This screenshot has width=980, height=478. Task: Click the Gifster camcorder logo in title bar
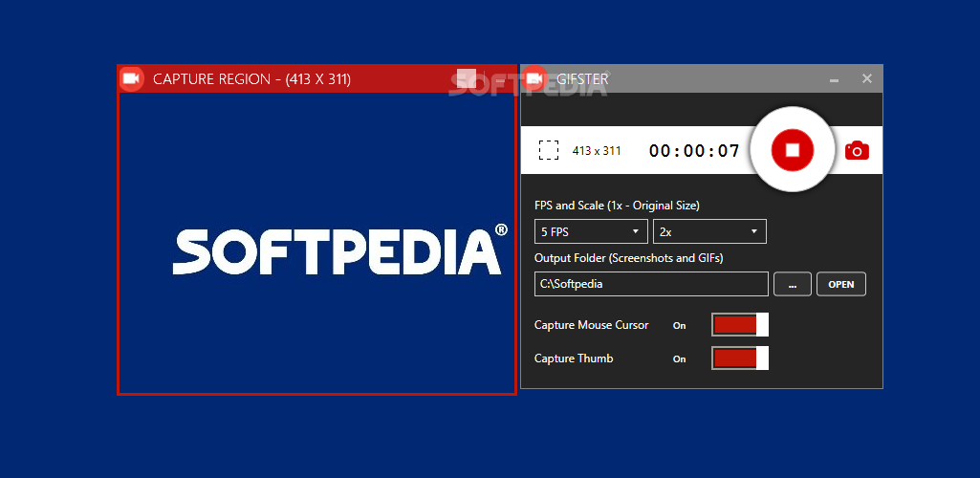534,78
